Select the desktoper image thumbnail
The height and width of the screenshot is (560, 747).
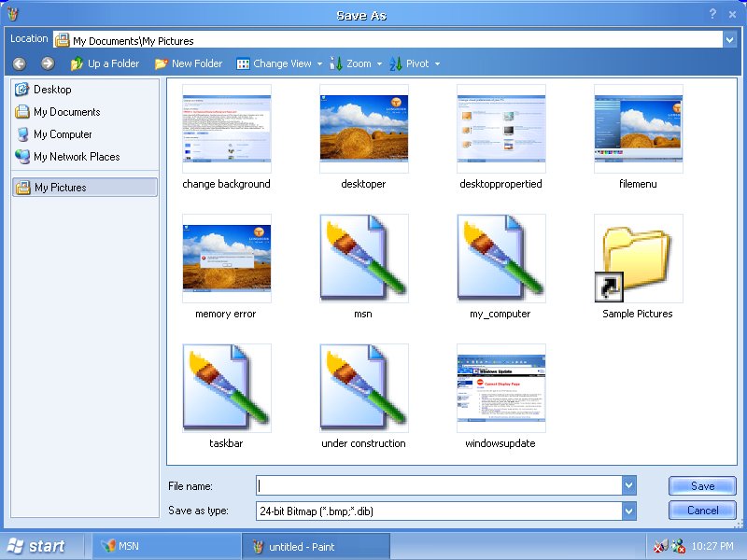363,129
